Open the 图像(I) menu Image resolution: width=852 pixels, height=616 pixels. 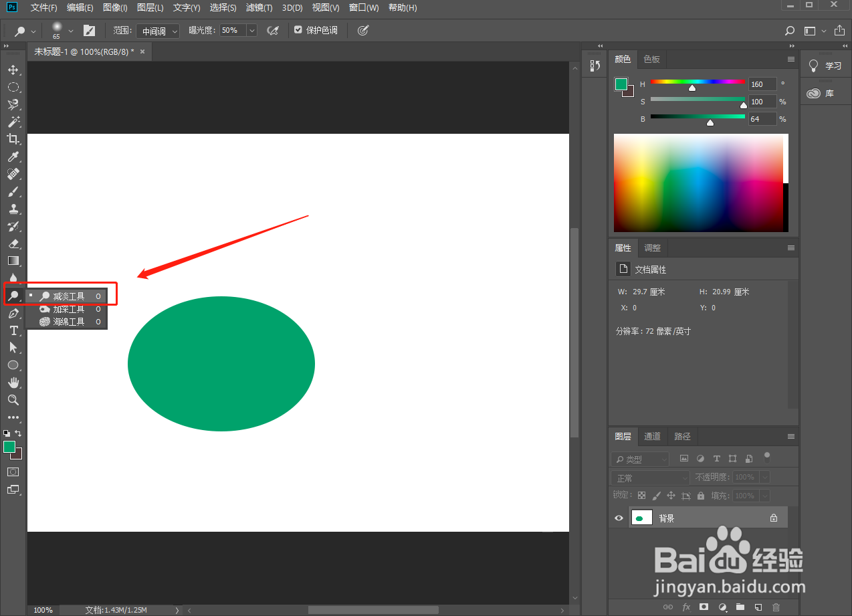(116, 7)
